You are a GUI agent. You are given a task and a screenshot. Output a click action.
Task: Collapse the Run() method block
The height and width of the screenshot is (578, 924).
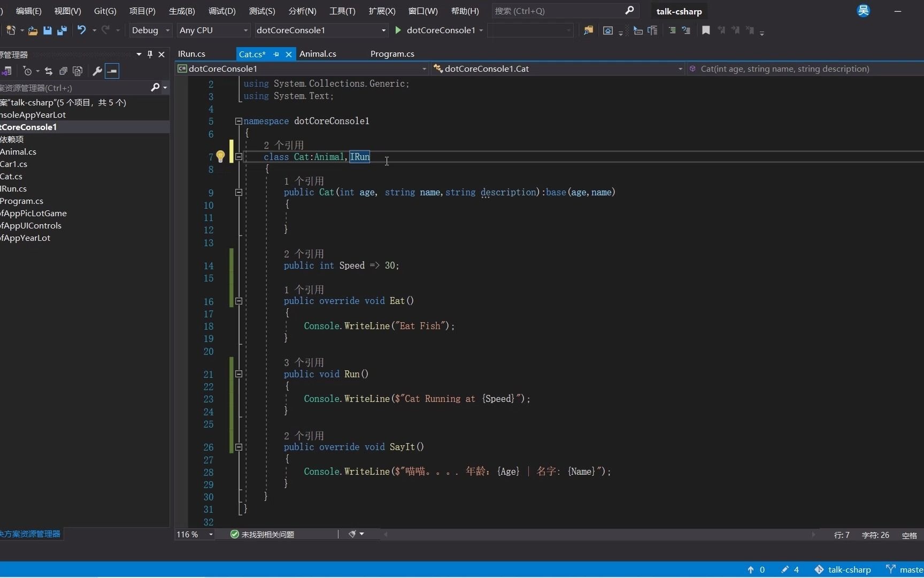(238, 374)
